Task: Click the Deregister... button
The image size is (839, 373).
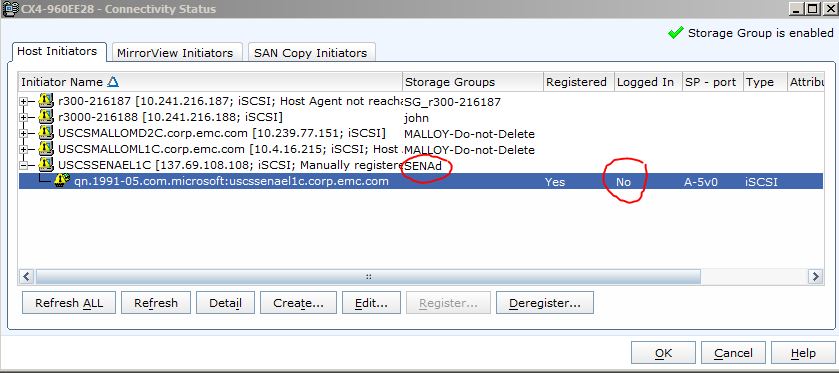Action: click(x=545, y=303)
